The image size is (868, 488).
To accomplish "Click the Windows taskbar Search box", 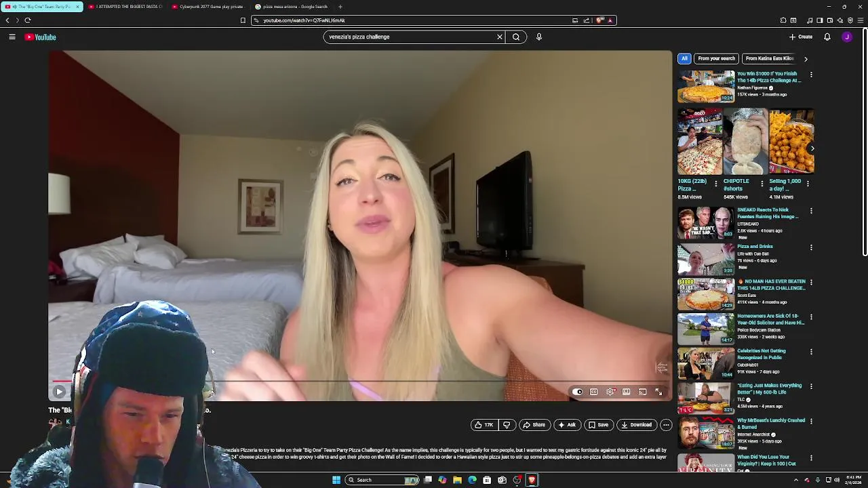I will click(383, 480).
